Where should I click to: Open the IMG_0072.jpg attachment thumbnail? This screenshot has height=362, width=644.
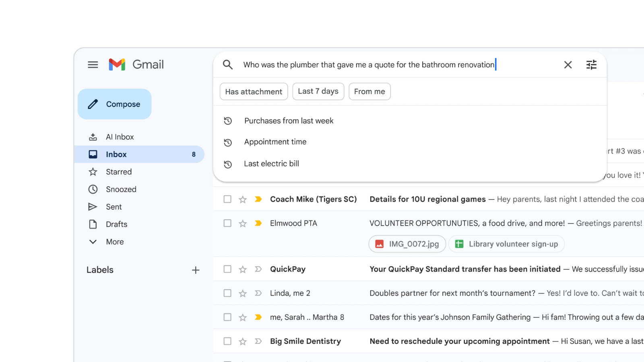coord(407,244)
